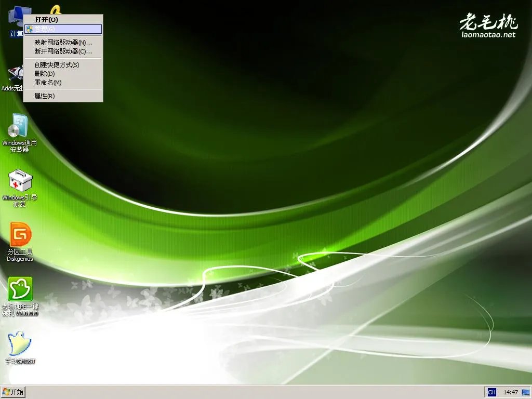Screen dimensions: 532x399
Task: Click the Windows logo on the Start button
Action: [x=8, y=392]
